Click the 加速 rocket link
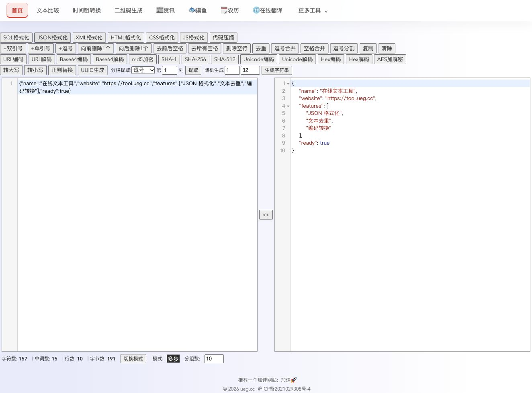Viewport: 532px width, 393px height. click(x=289, y=380)
